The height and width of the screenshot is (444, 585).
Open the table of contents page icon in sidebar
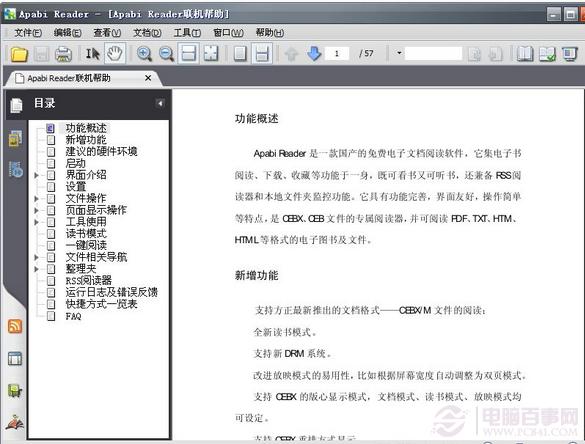click(x=16, y=105)
